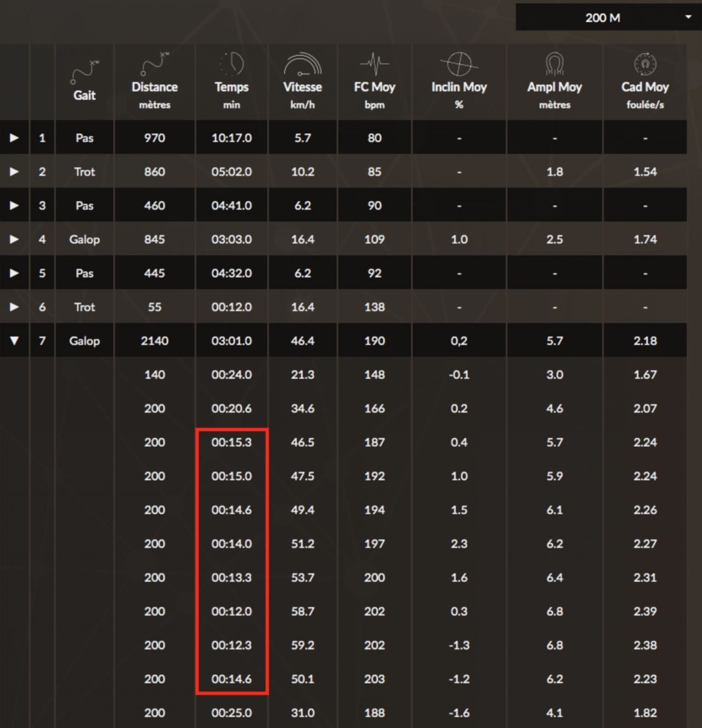Image resolution: width=702 pixels, height=728 pixels.
Task: Click the 203 heart rate value
Action: click(375, 679)
